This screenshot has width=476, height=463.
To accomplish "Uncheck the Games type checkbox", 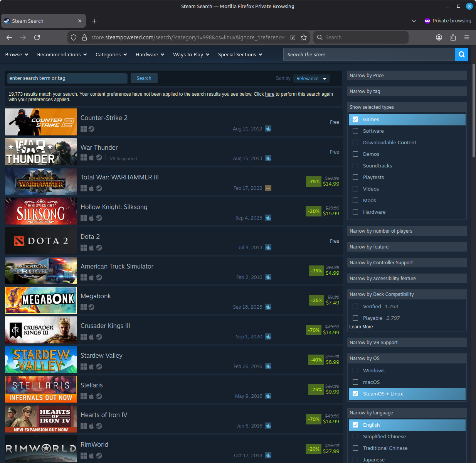I will click(355, 119).
